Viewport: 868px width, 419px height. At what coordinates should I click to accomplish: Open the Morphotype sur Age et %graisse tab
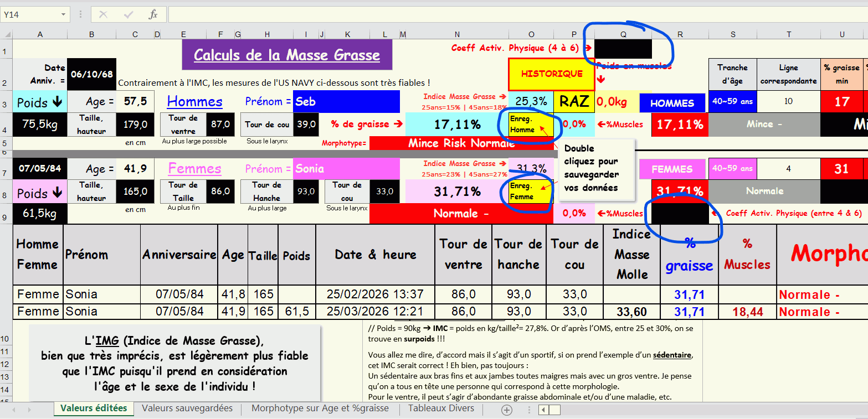(320, 408)
